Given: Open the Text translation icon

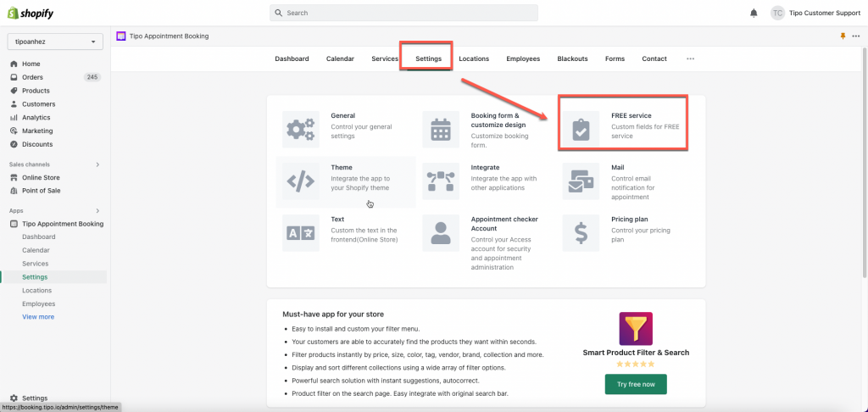Looking at the screenshot, I should (x=301, y=233).
